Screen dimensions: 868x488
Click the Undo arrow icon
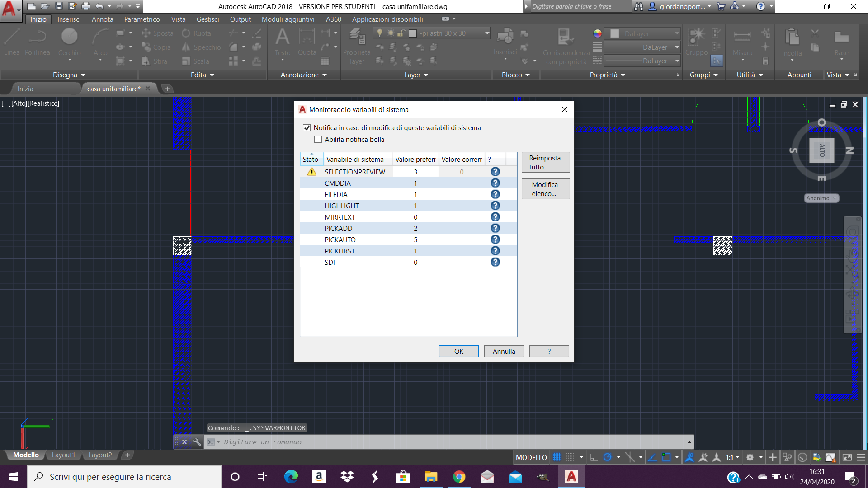[99, 6]
